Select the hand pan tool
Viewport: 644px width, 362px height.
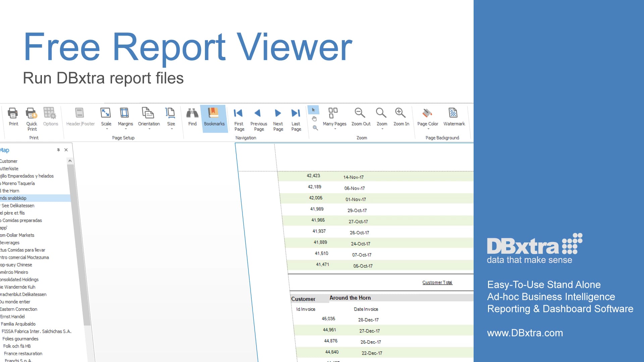[x=314, y=119]
